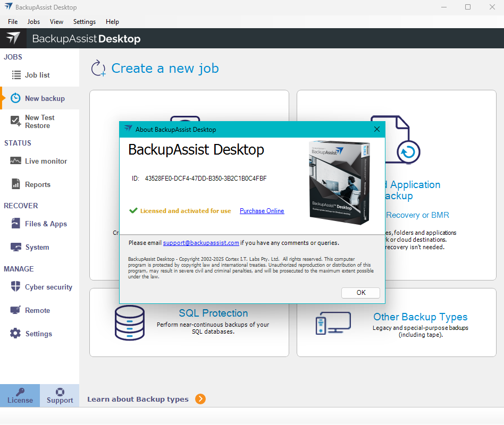Minimize the BackupAssist Desktop window
This screenshot has height=425, width=504.
(x=444, y=7)
